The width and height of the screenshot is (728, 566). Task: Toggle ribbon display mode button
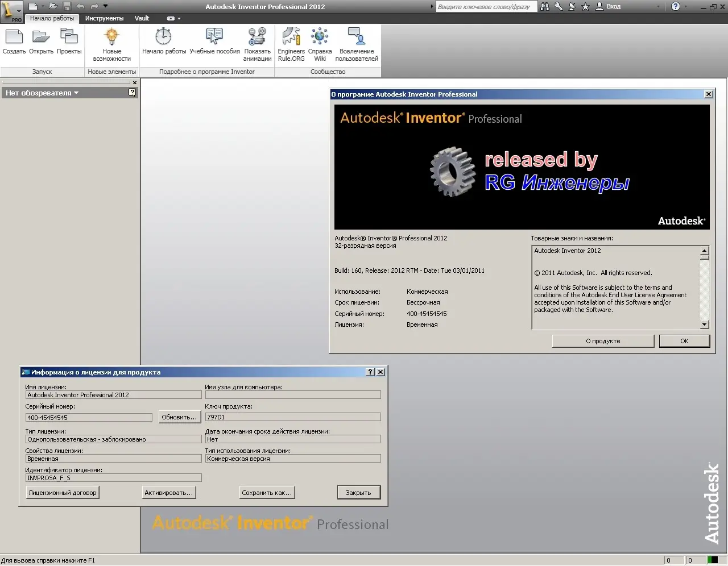pos(171,19)
